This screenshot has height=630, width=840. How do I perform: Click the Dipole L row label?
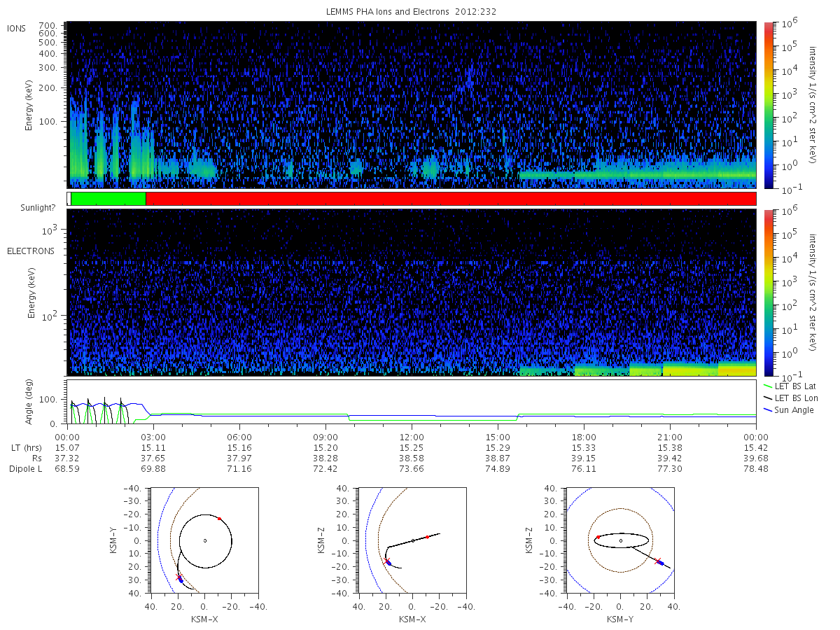(25, 469)
